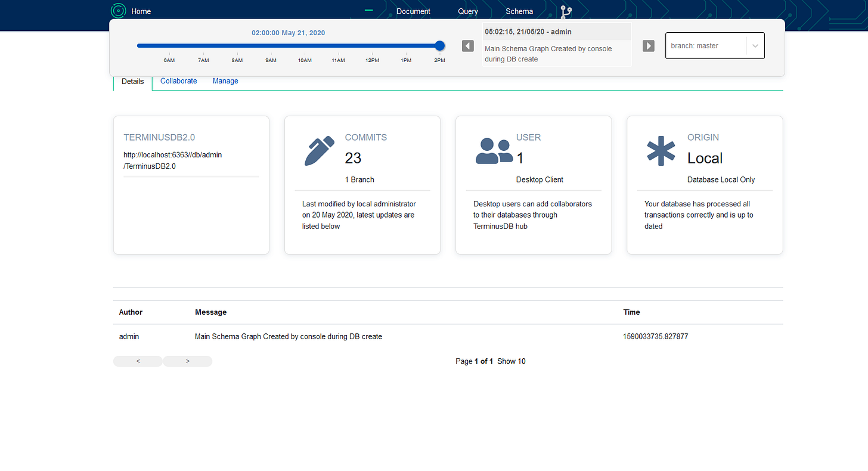Click the Origin asterisk icon
The height and width of the screenshot is (471, 868).
click(x=661, y=151)
